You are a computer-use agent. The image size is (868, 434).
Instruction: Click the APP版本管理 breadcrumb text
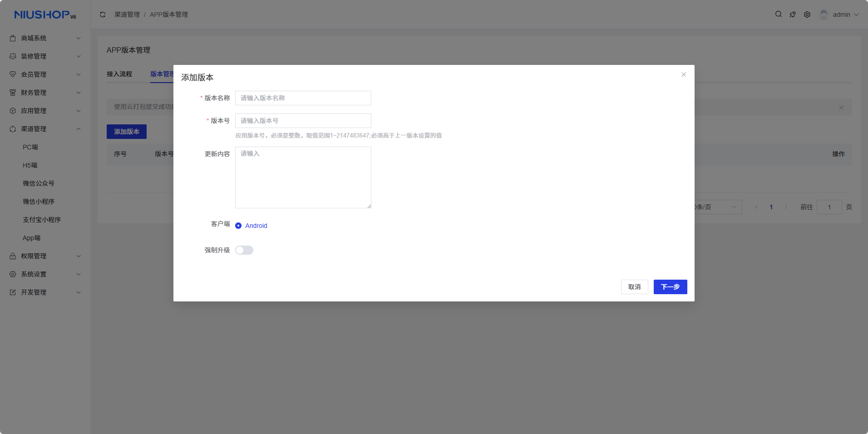tap(169, 15)
